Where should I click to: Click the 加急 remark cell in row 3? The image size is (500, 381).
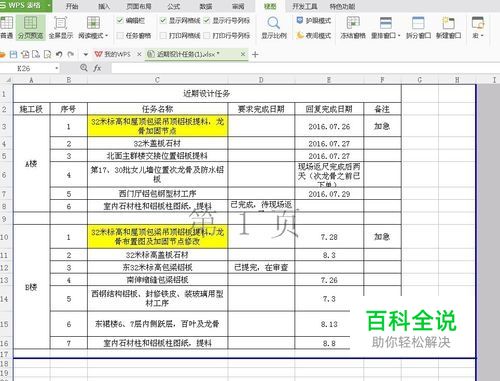click(382, 126)
